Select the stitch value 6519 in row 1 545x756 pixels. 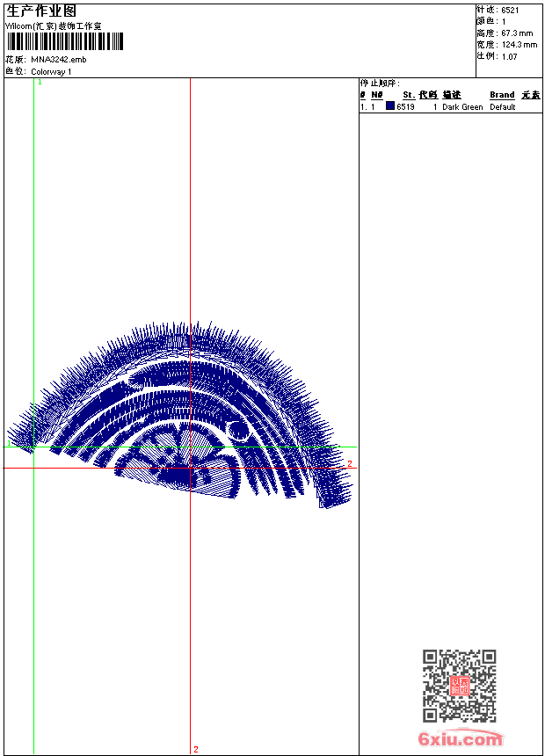(405, 107)
